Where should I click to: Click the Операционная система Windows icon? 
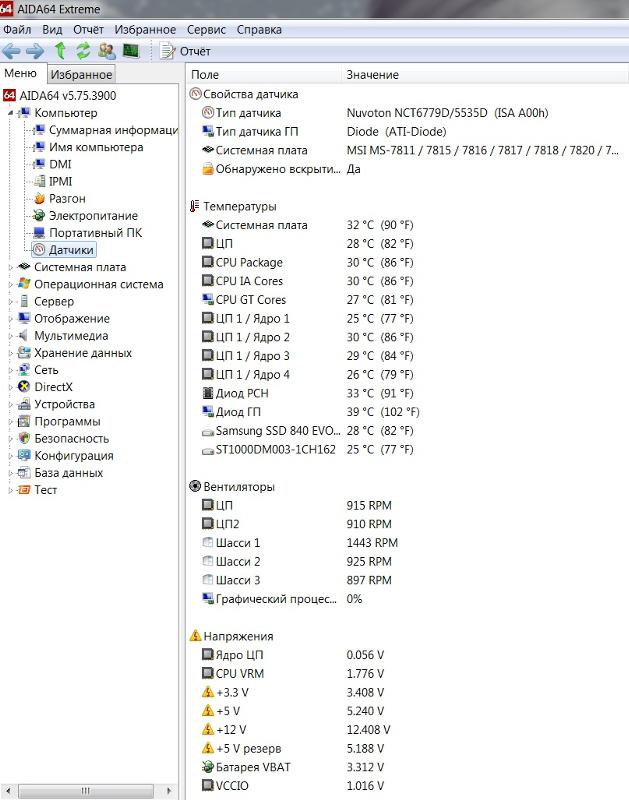click(24, 284)
